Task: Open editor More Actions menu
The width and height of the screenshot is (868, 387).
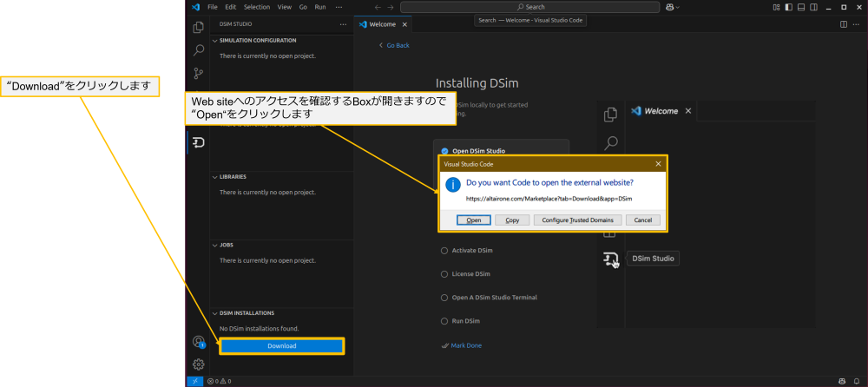Action: pos(857,24)
